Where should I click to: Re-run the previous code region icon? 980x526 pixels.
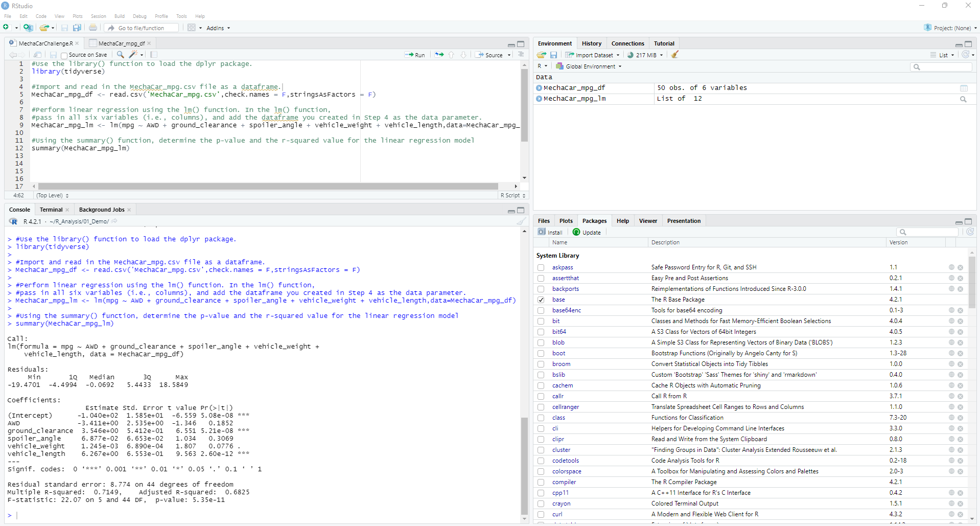tap(439, 55)
